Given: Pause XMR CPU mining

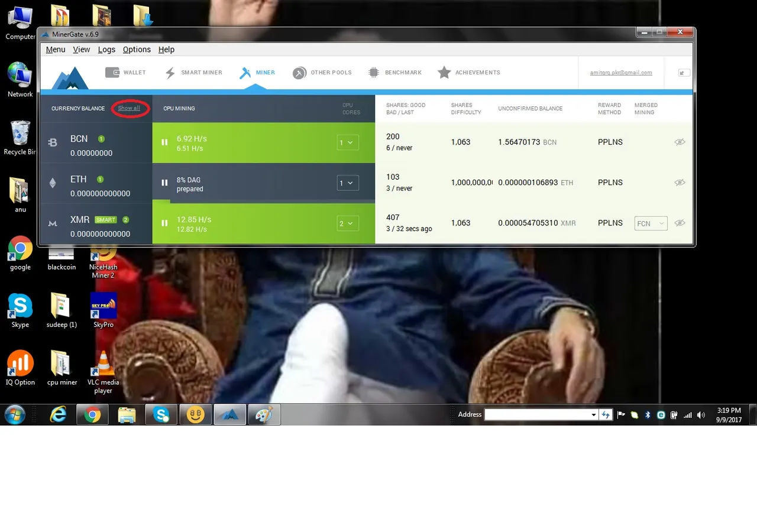Looking at the screenshot, I should pos(165,223).
